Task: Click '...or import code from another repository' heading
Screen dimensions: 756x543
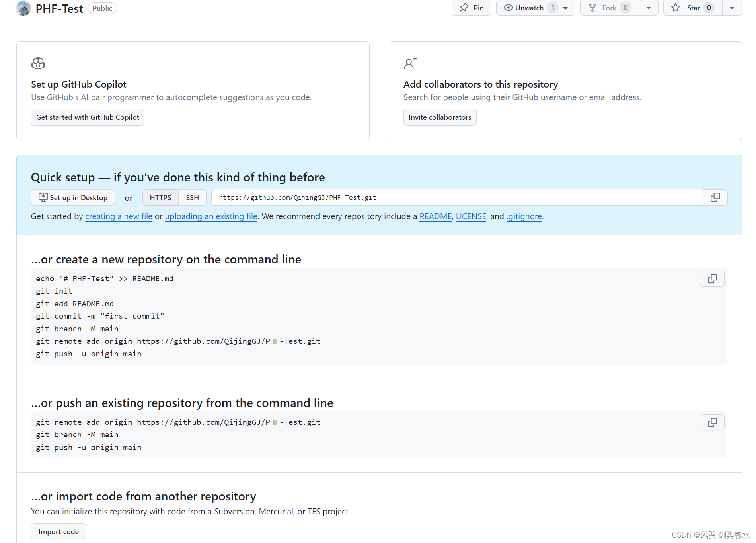Action: tap(144, 496)
